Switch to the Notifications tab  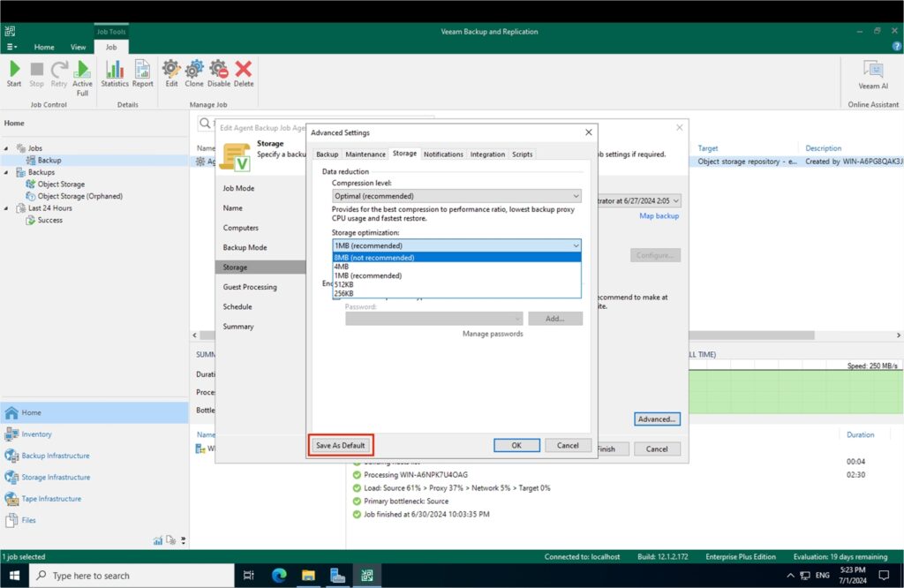443,155
